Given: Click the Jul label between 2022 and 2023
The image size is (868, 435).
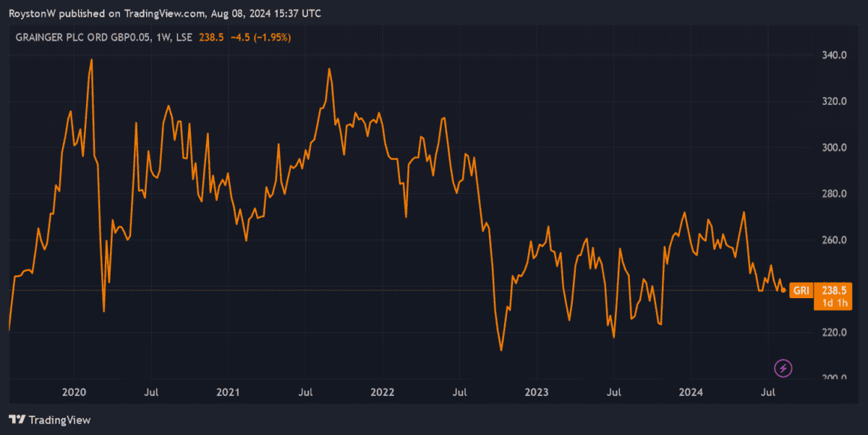Looking at the screenshot, I should tap(459, 392).
